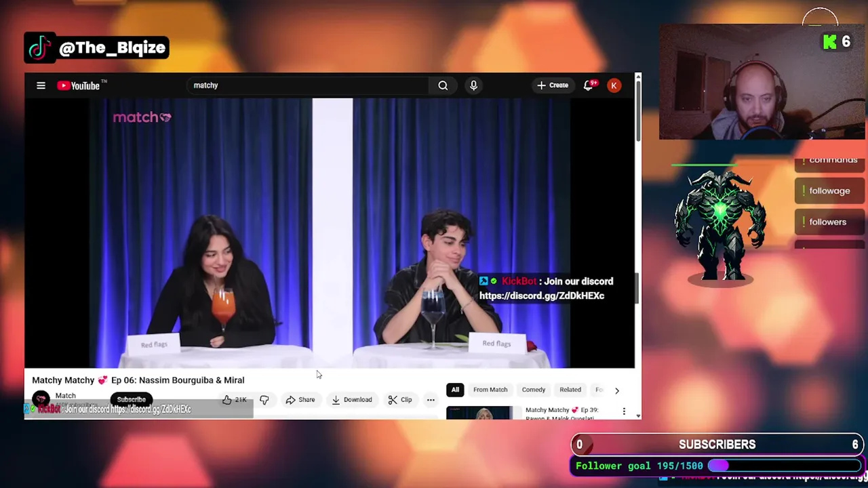Image resolution: width=868 pixels, height=488 pixels.
Task: Open YouTube notifications bell
Action: point(589,85)
